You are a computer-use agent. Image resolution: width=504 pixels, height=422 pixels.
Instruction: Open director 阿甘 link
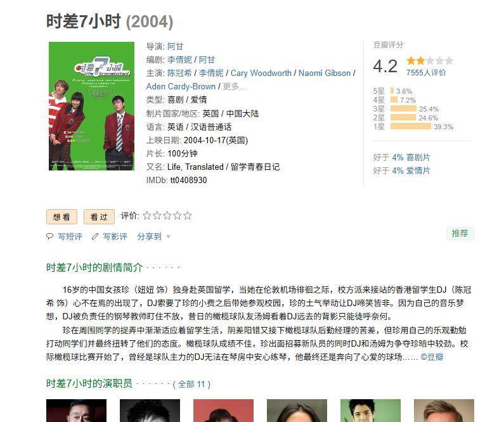(175, 46)
